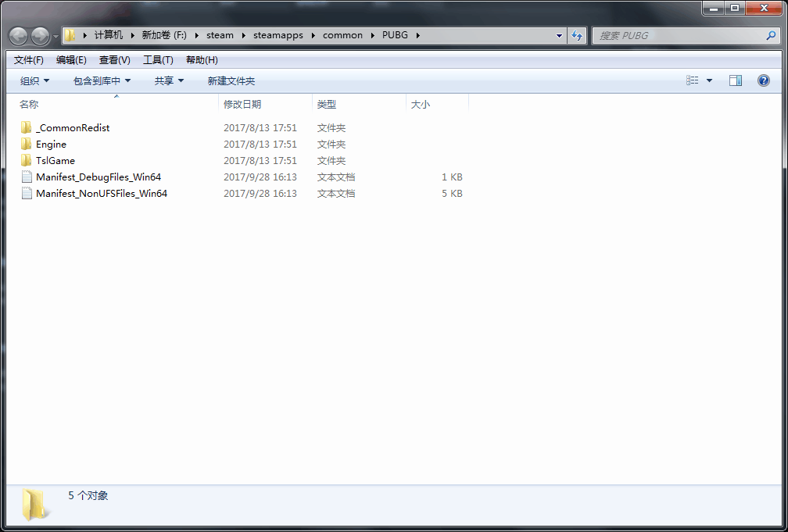Click the 1 KB size of Manifest_DebugFiles_Win64

point(453,177)
